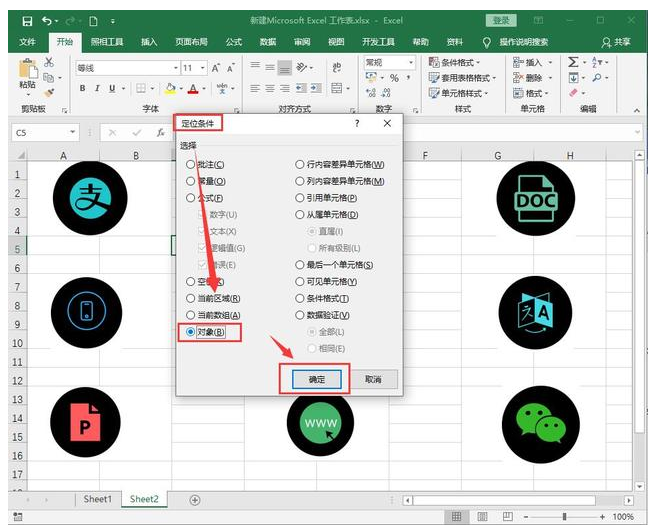Choose the 可见单元格(Y) radio option
Image resolution: width=655 pixels, height=530 pixels.
(x=300, y=281)
